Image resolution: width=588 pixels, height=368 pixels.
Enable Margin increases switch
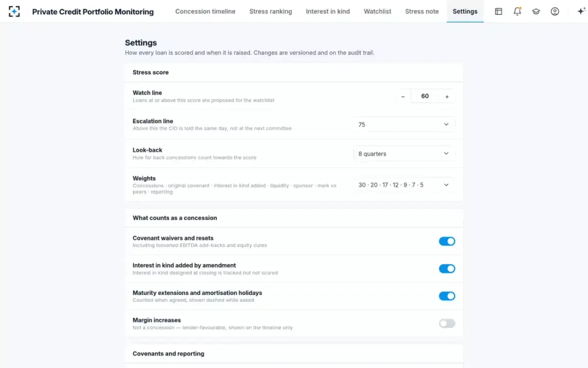(x=447, y=323)
